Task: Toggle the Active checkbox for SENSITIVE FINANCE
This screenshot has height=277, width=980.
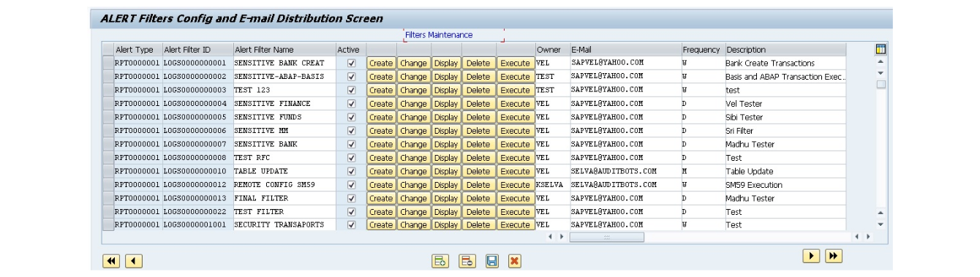Action: click(x=351, y=104)
